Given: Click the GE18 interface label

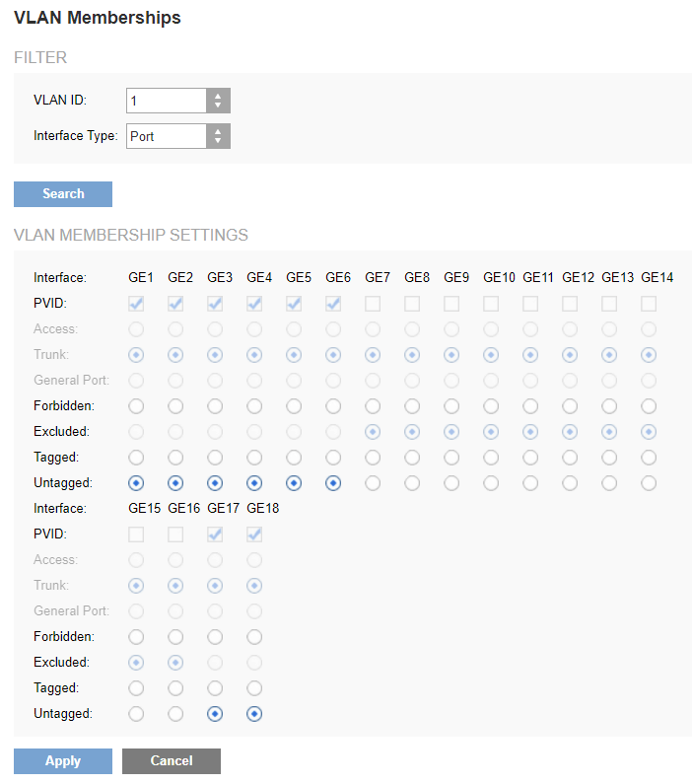Looking at the screenshot, I should [263, 509].
